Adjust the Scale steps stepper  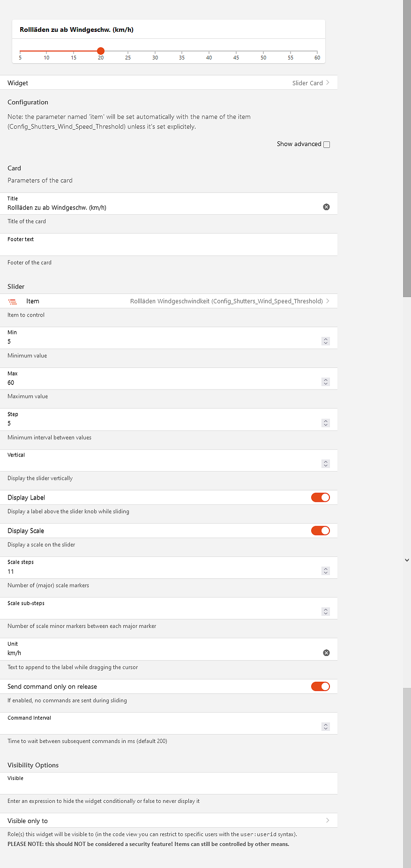[326, 571]
